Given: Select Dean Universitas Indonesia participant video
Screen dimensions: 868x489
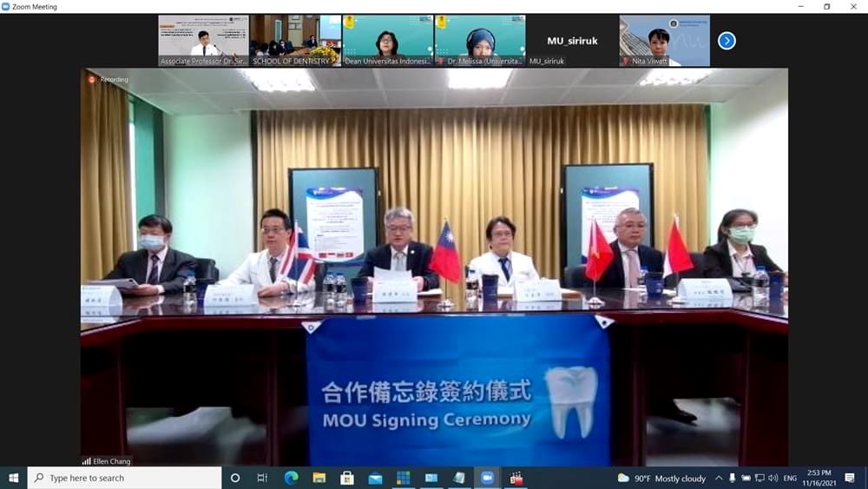Looking at the screenshot, I should point(387,40).
